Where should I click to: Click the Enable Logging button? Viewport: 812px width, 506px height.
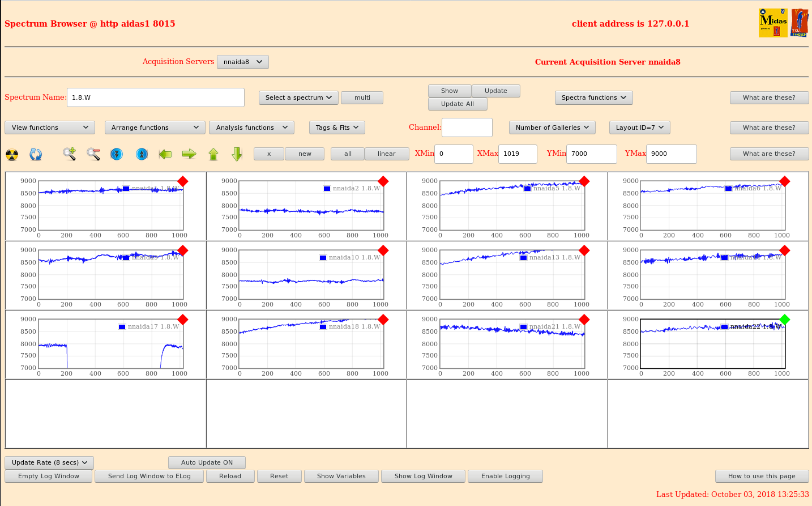pos(506,476)
